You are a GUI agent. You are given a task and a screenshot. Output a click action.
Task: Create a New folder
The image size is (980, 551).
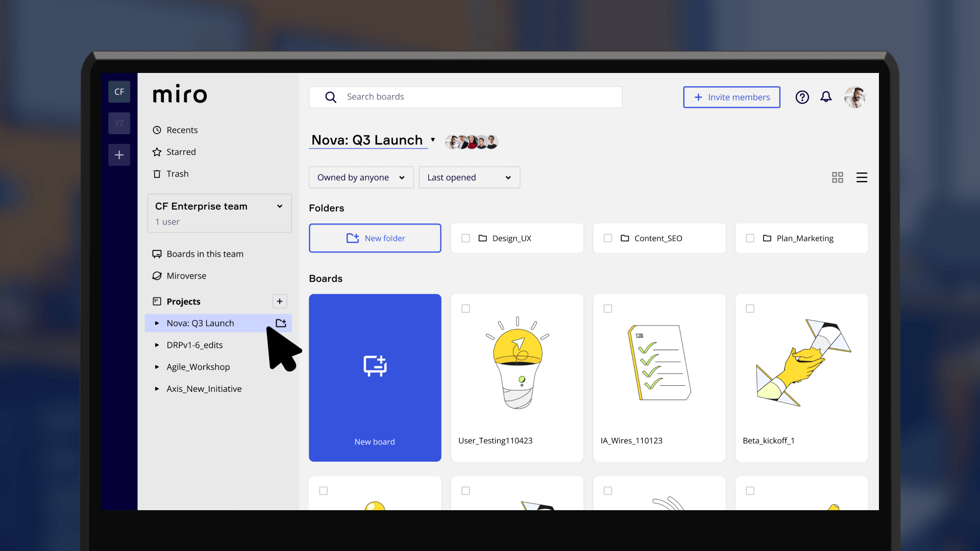(x=375, y=238)
